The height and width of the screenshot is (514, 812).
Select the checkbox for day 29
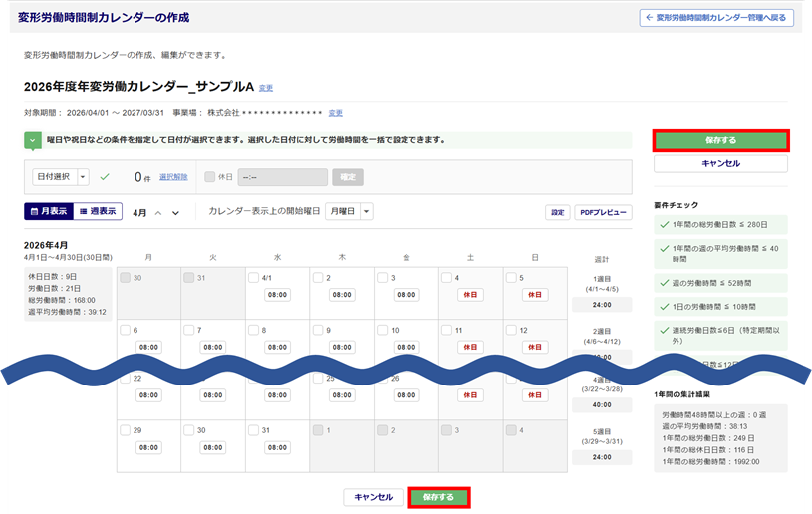point(125,430)
